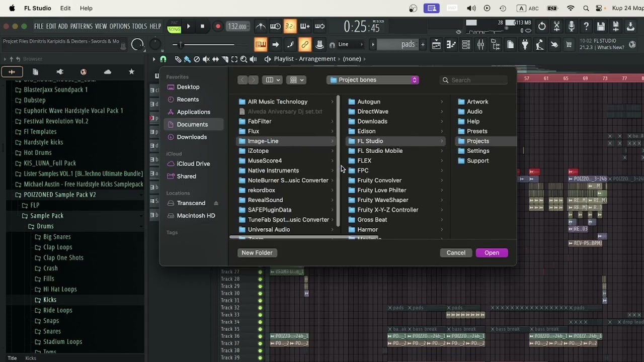Open the FL Studio application menu
This screenshot has height=362, width=644.
pyautogui.click(x=38, y=8)
